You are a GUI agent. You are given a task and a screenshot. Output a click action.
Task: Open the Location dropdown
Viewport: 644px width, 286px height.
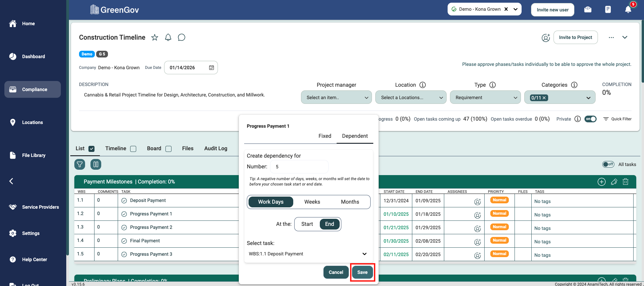pos(411,97)
